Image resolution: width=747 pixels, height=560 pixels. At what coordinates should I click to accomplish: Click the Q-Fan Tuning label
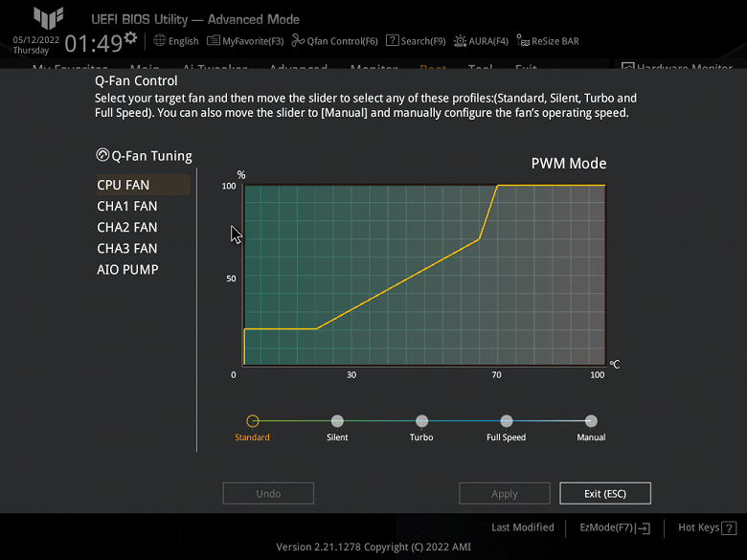(151, 156)
